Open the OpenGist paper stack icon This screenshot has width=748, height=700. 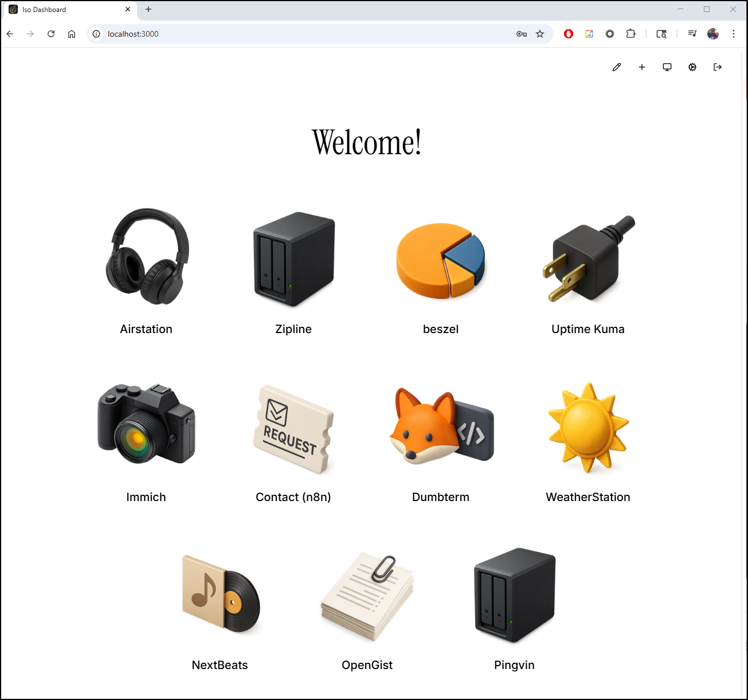[367, 596]
